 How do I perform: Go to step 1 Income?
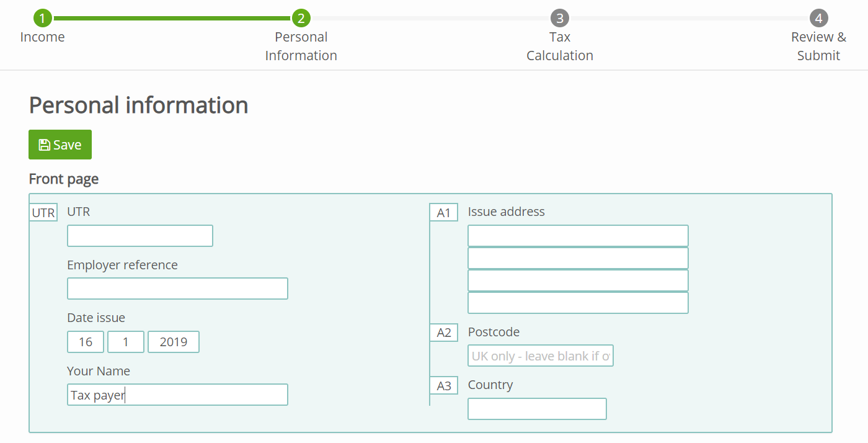click(x=42, y=19)
